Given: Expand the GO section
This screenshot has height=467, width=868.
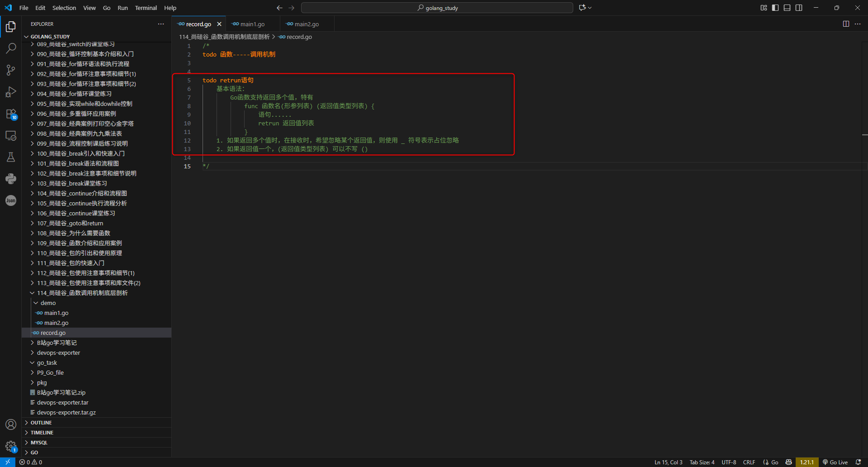Looking at the screenshot, I should [97, 453].
